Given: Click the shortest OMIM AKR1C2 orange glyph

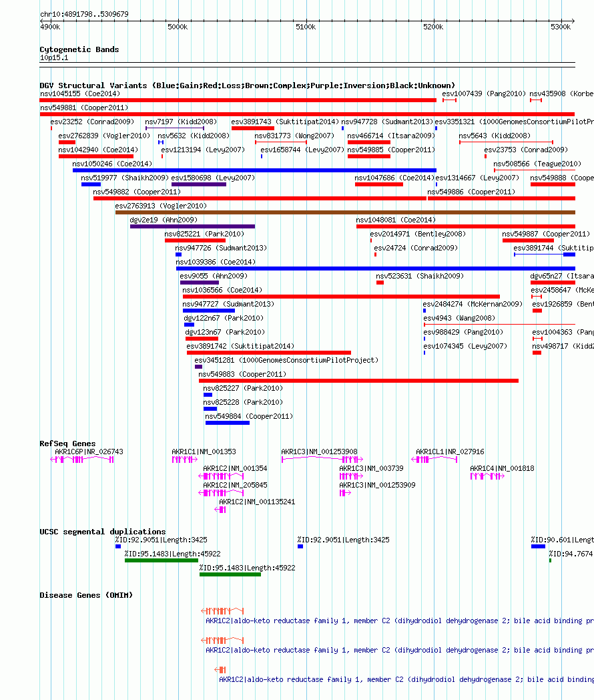Looking at the screenshot, I should [x=220, y=670].
